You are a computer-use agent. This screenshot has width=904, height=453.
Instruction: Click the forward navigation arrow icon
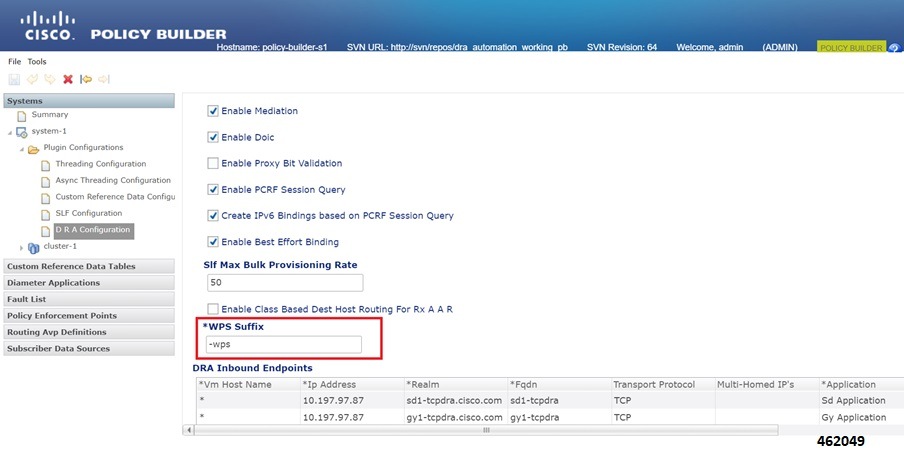click(x=104, y=79)
